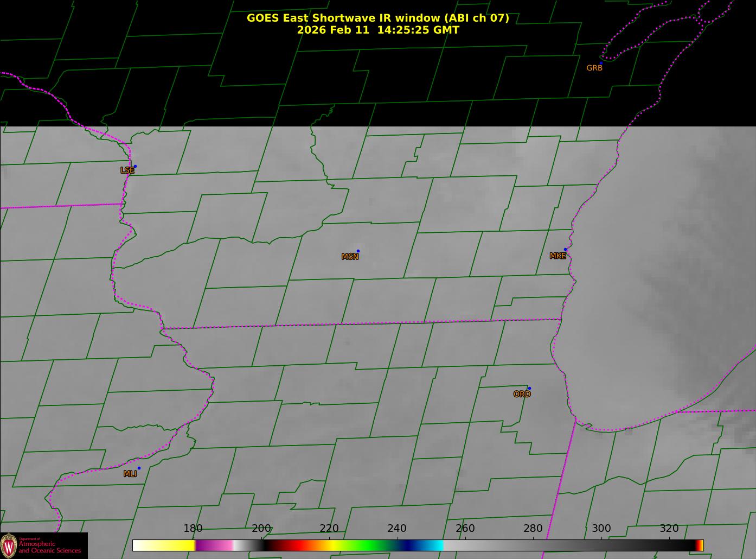Screen dimensions: 756x559
Task: Select the 260 colorbar tick label
Action: tap(465, 529)
